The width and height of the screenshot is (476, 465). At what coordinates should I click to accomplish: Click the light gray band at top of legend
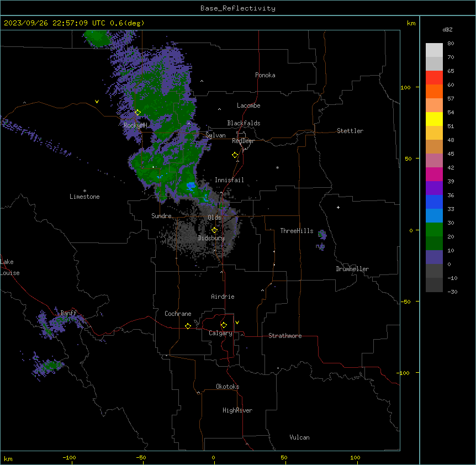point(434,50)
